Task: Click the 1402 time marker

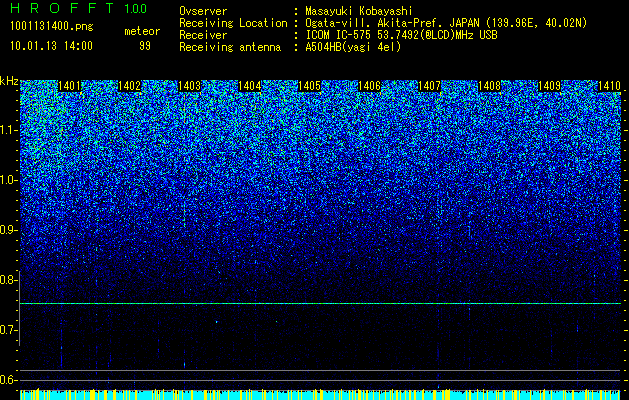Action: pyautogui.click(x=129, y=86)
